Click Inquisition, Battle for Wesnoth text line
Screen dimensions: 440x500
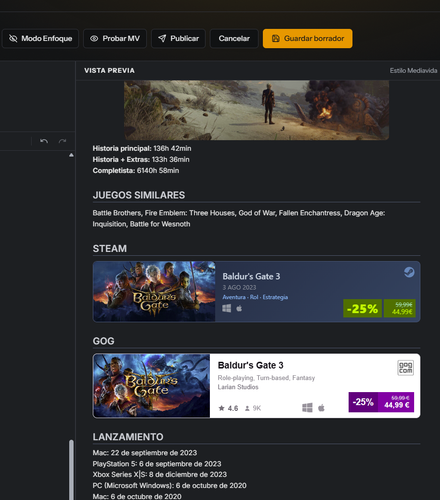coord(141,224)
